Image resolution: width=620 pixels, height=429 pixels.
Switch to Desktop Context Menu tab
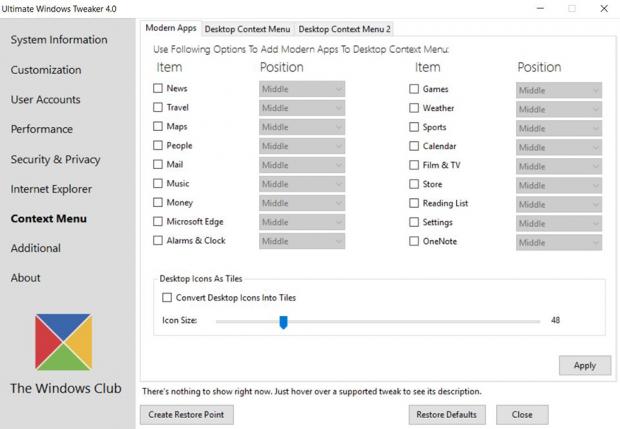click(x=246, y=29)
